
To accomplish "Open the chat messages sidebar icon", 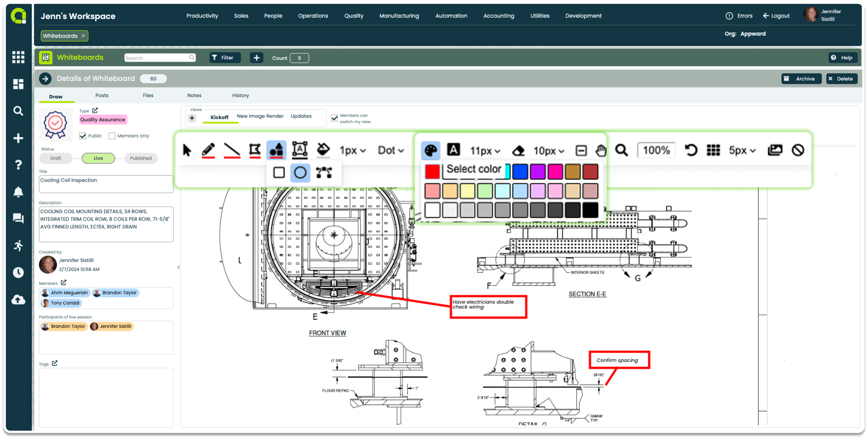I will tap(18, 218).
